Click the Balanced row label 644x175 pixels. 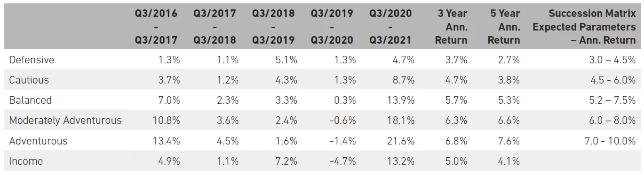(30, 100)
